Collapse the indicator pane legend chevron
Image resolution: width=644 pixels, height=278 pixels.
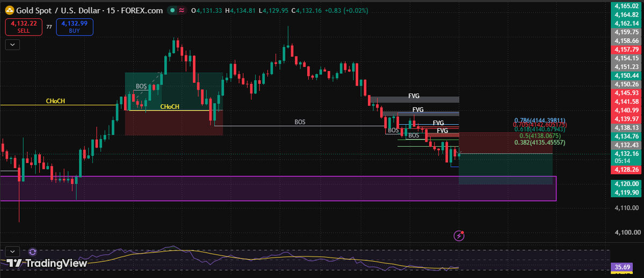click(12, 251)
